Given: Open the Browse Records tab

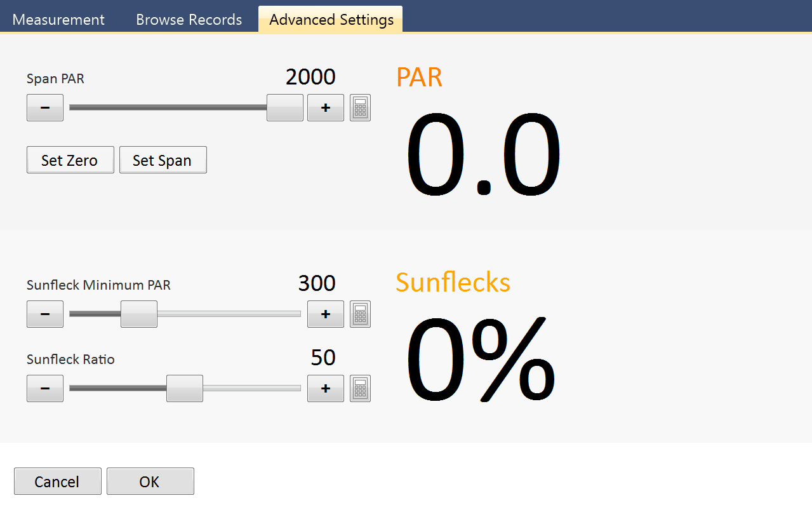Looking at the screenshot, I should tap(189, 20).
